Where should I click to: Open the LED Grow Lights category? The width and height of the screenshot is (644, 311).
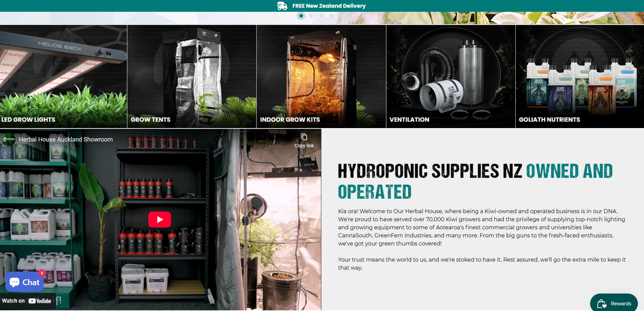[x=63, y=77]
